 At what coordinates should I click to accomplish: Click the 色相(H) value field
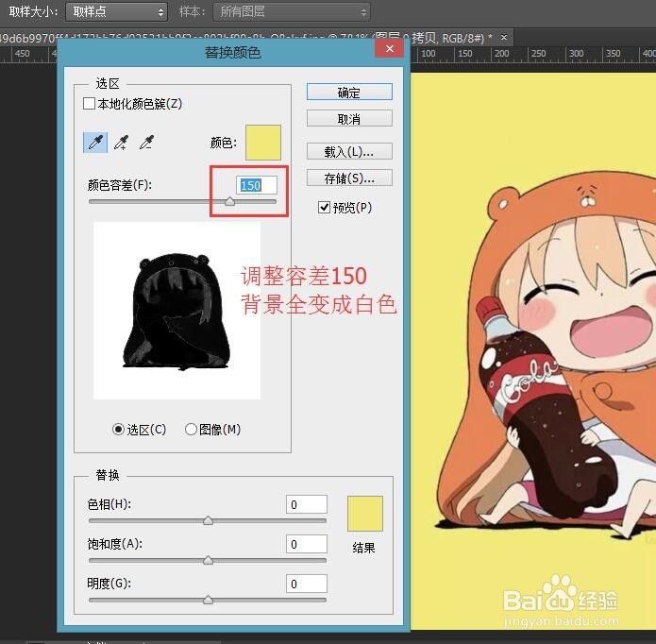(x=306, y=504)
